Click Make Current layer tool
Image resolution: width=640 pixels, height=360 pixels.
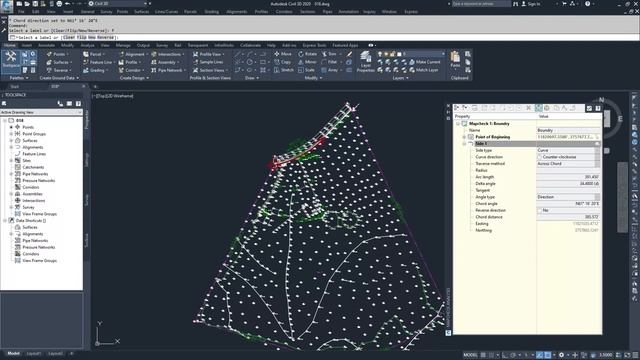[x=424, y=62]
